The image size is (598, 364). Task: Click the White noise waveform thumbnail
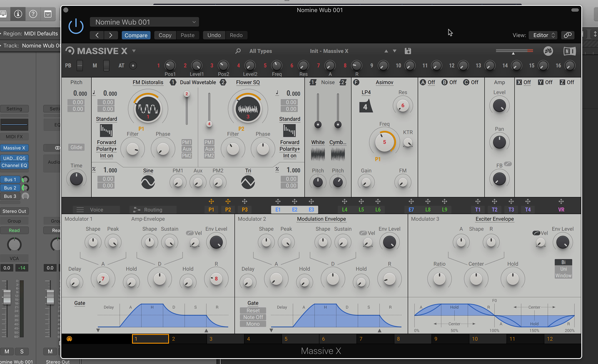click(318, 155)
